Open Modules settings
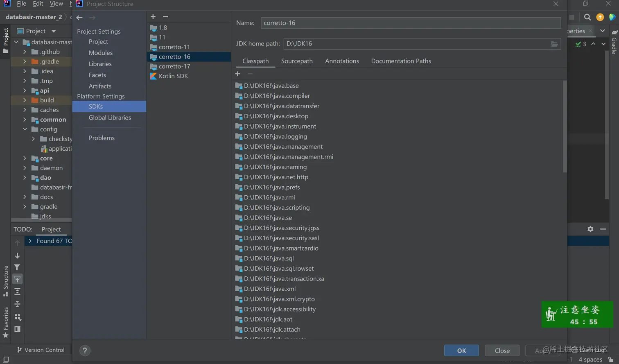619x364 pixels. (101, 53)
